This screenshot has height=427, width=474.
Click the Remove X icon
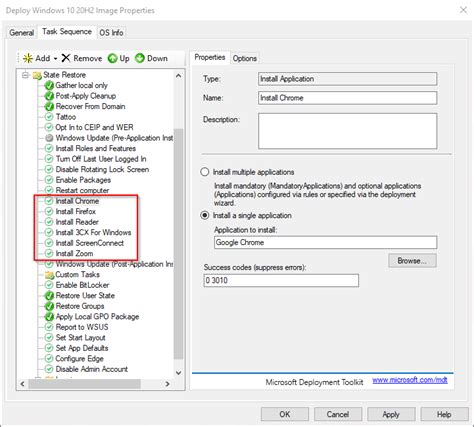(x=66, y=58)
